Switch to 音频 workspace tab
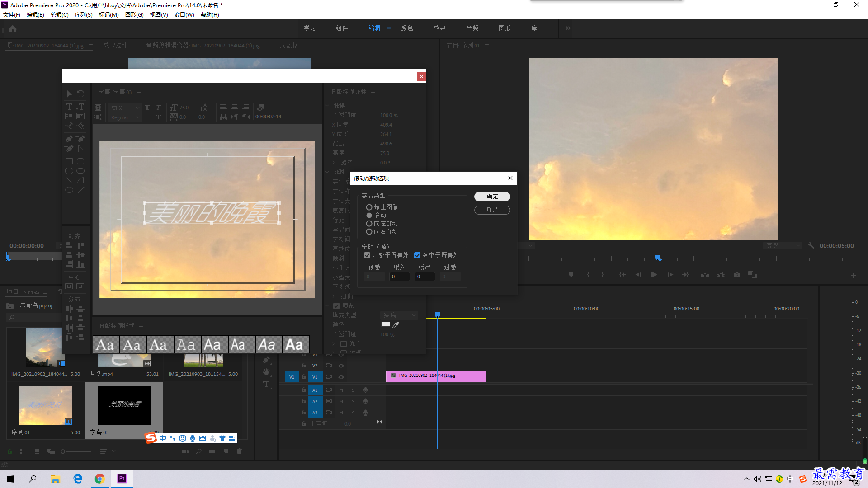The image size is (868, 488). point(472,28)
